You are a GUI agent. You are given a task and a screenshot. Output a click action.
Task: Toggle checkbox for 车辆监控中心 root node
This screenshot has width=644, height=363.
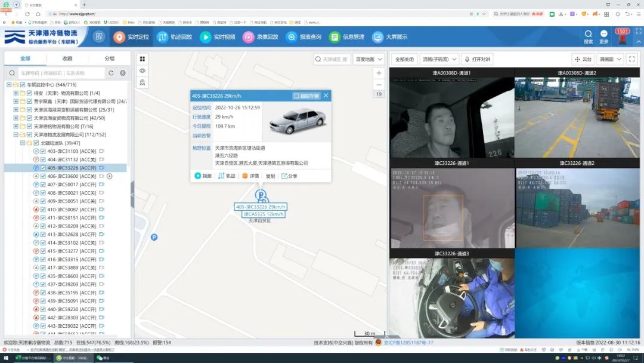(x=23, y=85)
